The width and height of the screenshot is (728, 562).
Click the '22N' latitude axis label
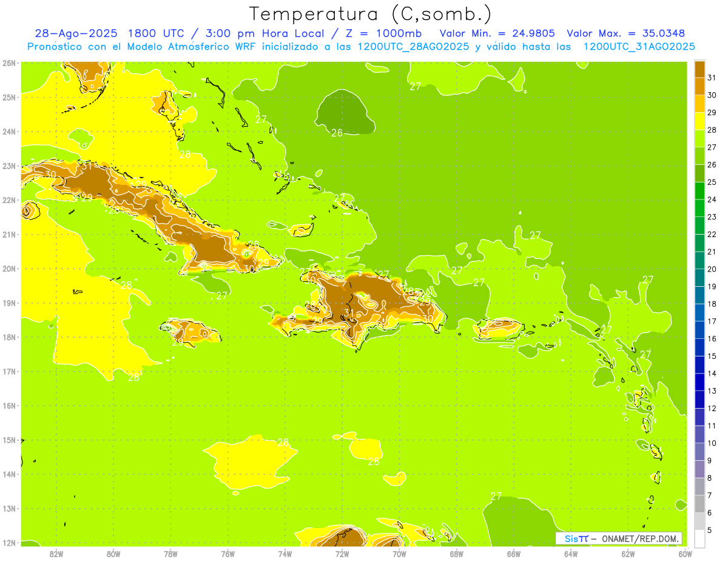(x=9, y=200)
